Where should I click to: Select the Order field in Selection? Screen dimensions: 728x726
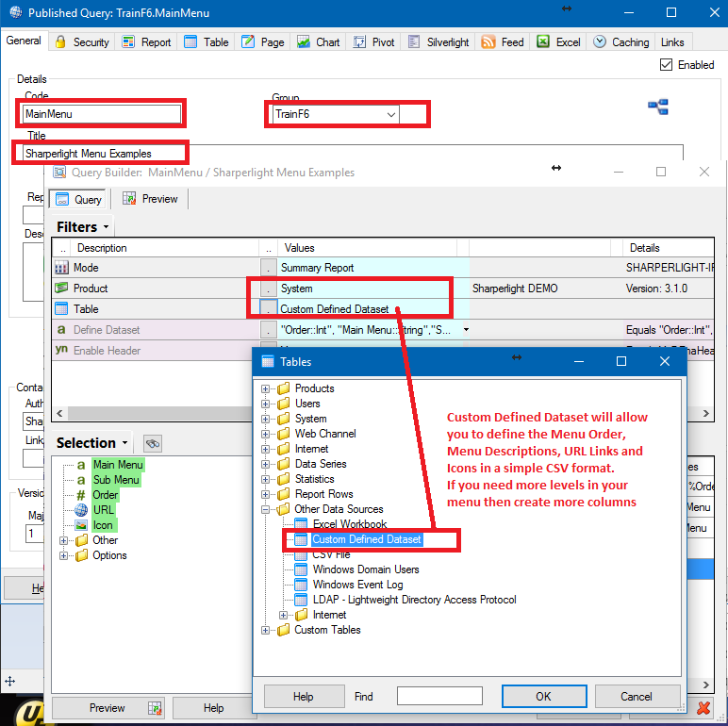coord(106,495)
